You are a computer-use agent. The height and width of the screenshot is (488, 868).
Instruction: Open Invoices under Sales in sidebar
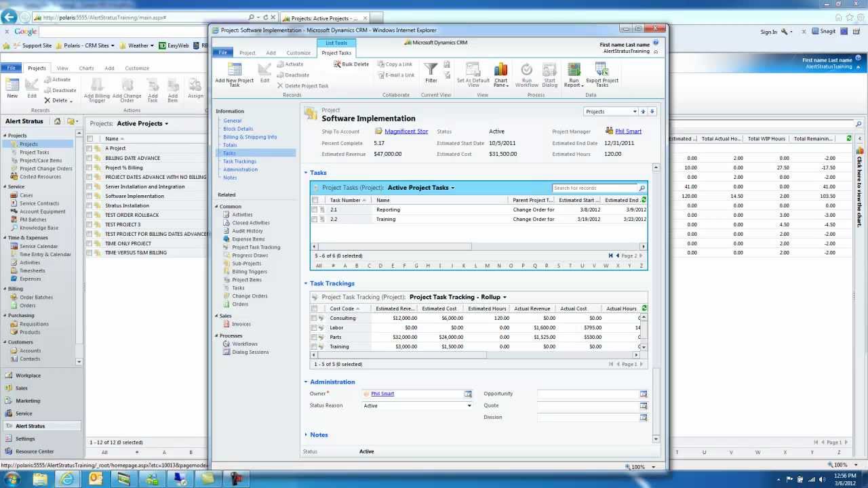pos(241,324)
